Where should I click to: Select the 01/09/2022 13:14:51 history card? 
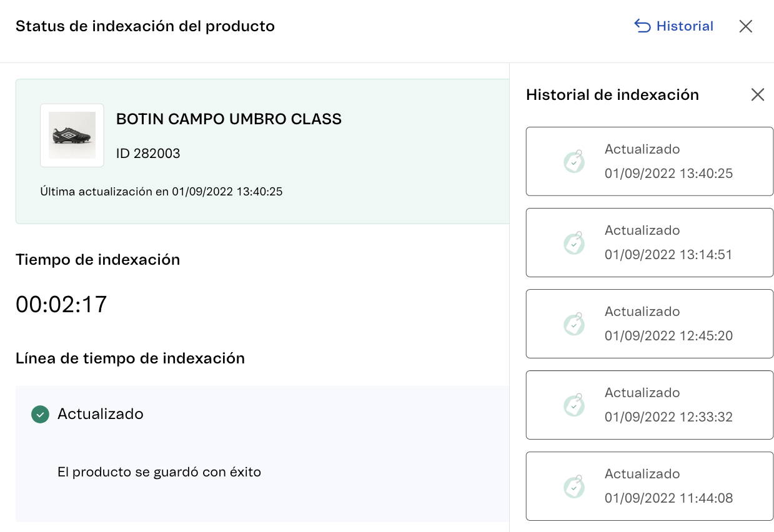(x=650, y=242)
